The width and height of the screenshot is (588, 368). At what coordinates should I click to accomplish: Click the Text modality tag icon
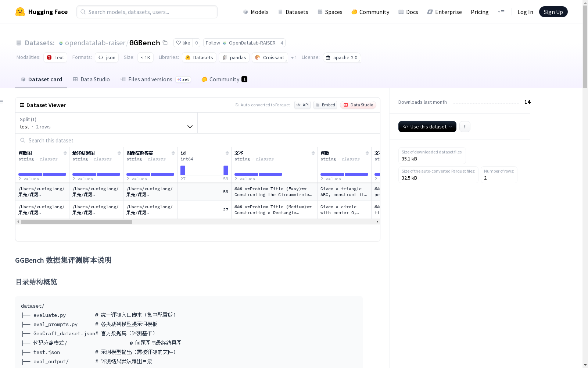[x=49, y=57]
